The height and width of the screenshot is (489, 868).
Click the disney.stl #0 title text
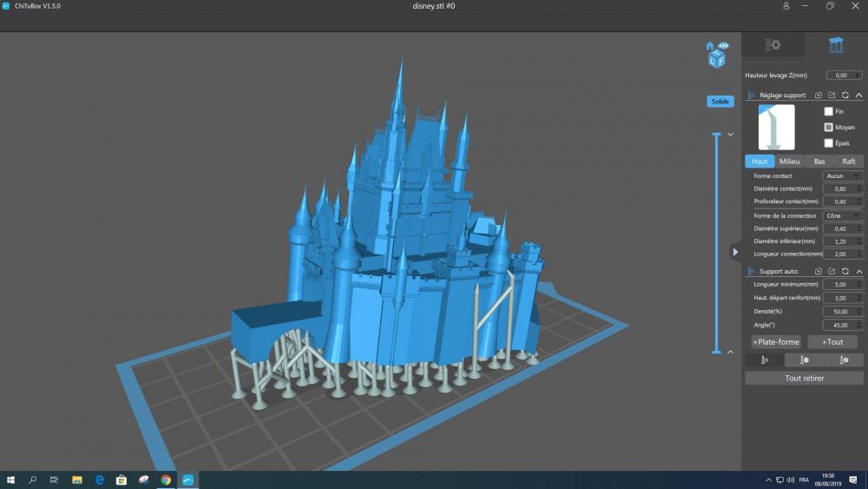pyautogui.click(x=433, y=6)
